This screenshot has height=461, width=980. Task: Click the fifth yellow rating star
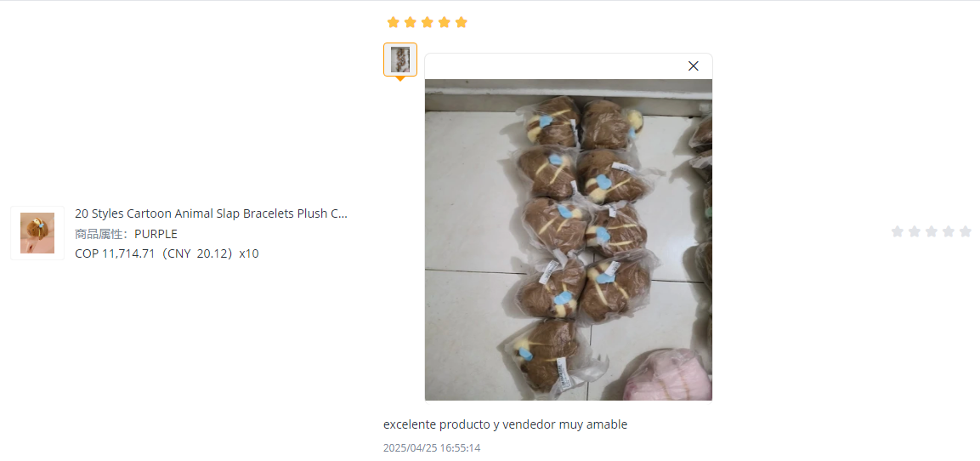click(462, 22)
